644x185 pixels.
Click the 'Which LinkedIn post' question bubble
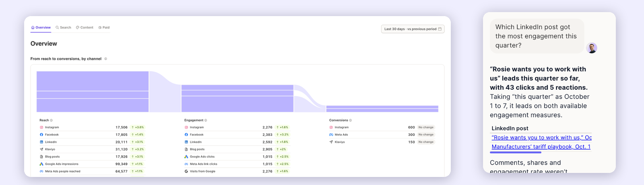tap(537, 36)
